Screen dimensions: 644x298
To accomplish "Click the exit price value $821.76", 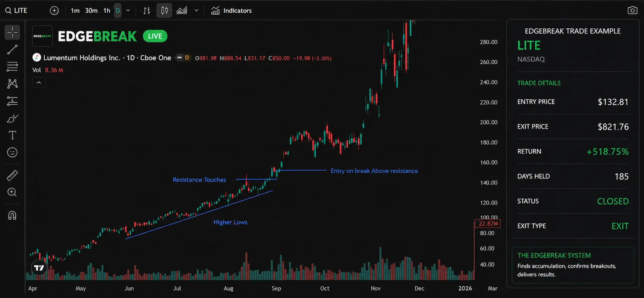I will (613, 127).
